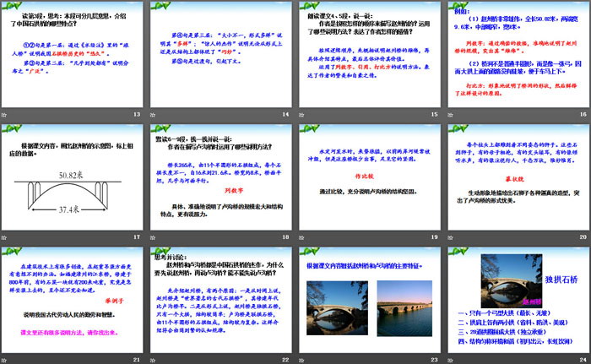Select slide 13 thumbnail

point(74,54)
